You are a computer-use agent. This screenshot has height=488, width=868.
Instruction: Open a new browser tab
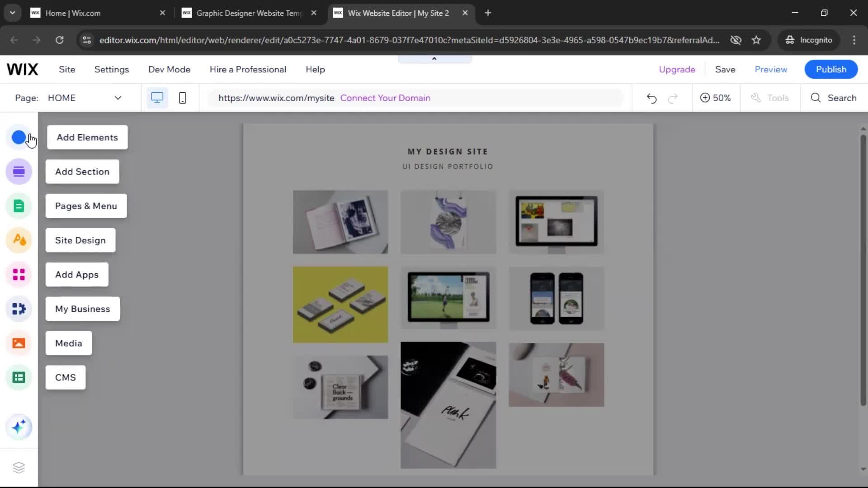tap(488, 13)
